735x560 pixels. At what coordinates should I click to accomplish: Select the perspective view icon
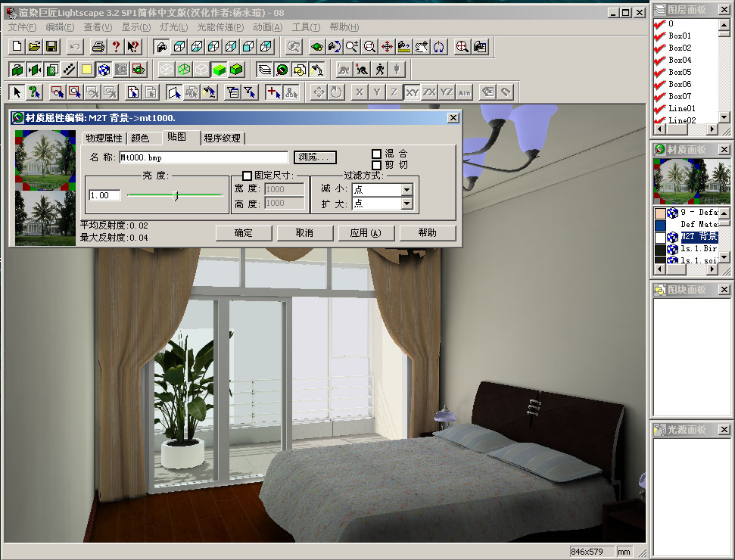(162, 46)
